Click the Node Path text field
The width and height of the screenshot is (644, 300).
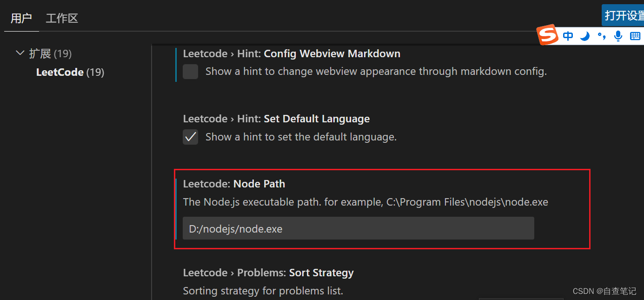(x=358, y=228)
